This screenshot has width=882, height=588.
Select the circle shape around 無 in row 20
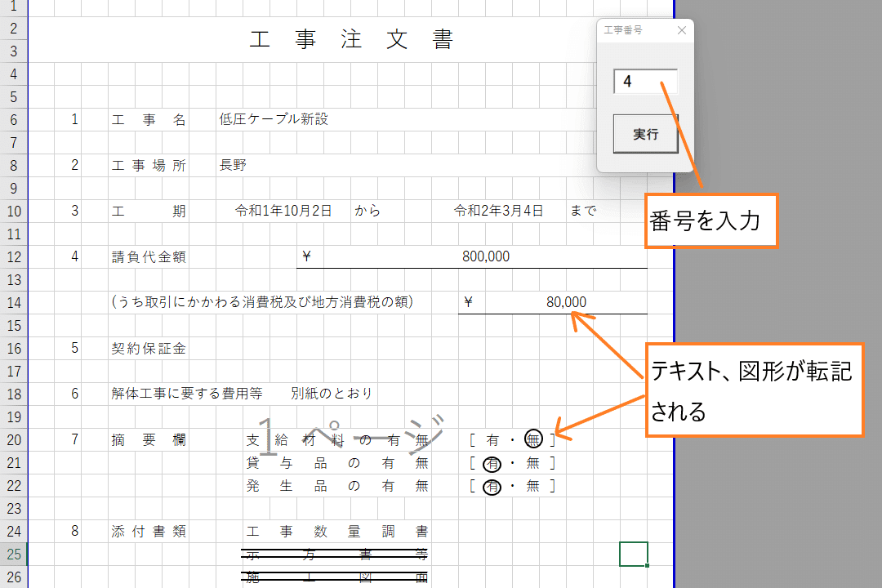(x=533, y=439)
